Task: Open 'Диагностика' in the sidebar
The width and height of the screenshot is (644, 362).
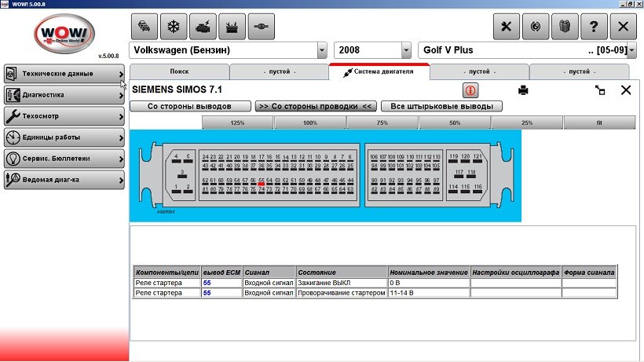Action: [64, 95]
